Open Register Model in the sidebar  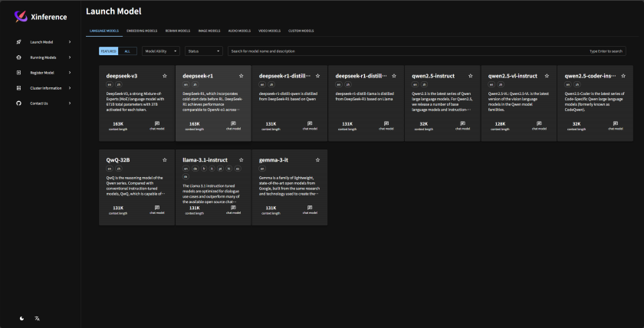tap(43, 73)
